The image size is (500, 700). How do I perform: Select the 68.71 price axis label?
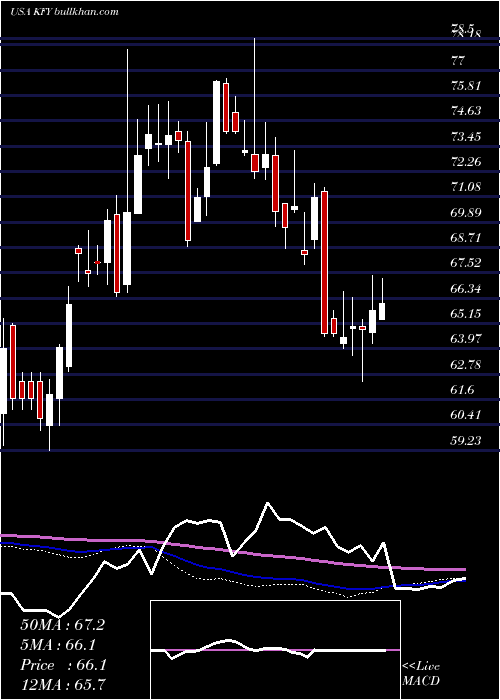[466, 238]
